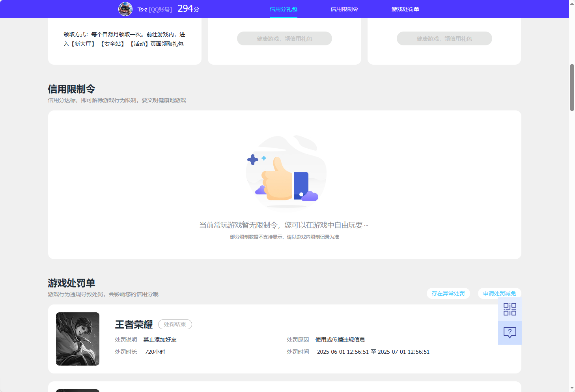Click the middle 健康游戏，领信用礼包 button

tap(284, 38)
